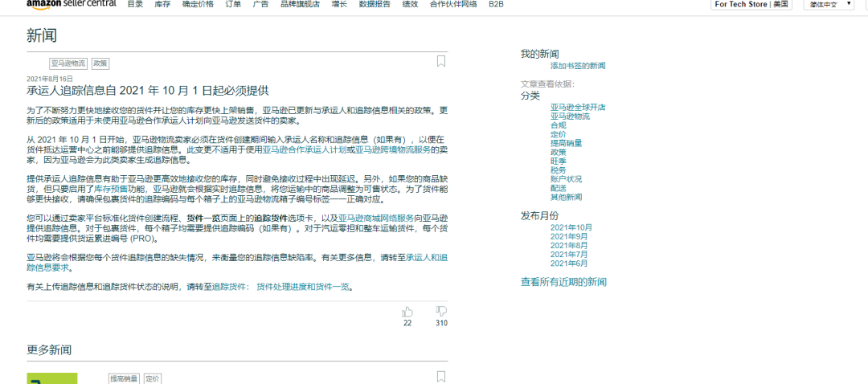Open the 广告 menu
868x384 pixels.
tap(260, 4)
